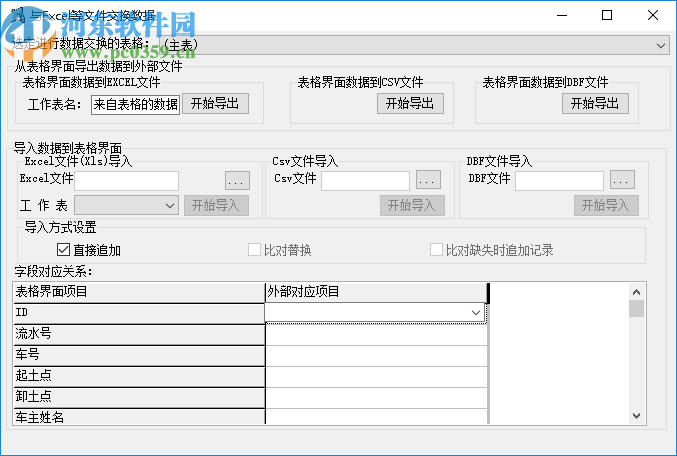677x456 pixels.
Task: Minimize the data exchange window
Action: (x=562, y=16)
